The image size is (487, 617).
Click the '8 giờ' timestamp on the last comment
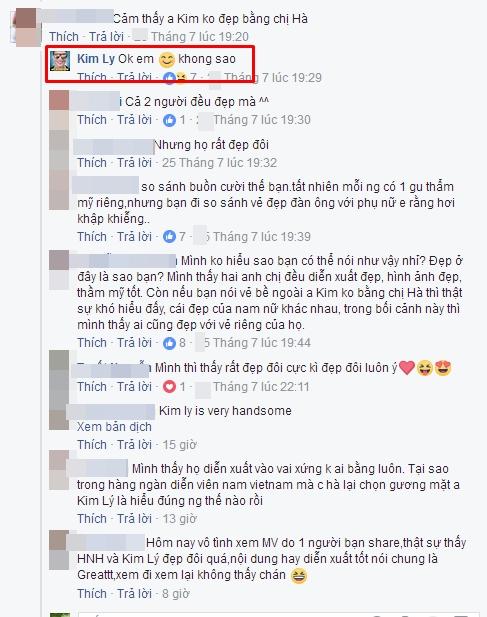click(176, 593)
